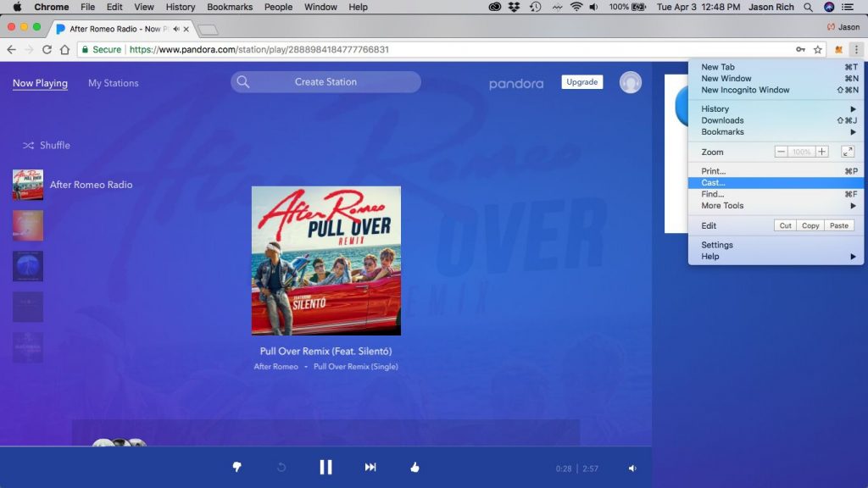Mute tab via speaker icon on tab
Image resolution: width=868 pixels, height=488 pixels.
click(176, 29)
